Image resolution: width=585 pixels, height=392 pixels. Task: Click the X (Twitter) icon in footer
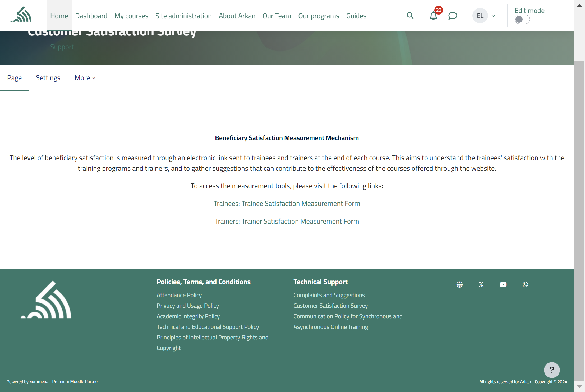[481, 284]
